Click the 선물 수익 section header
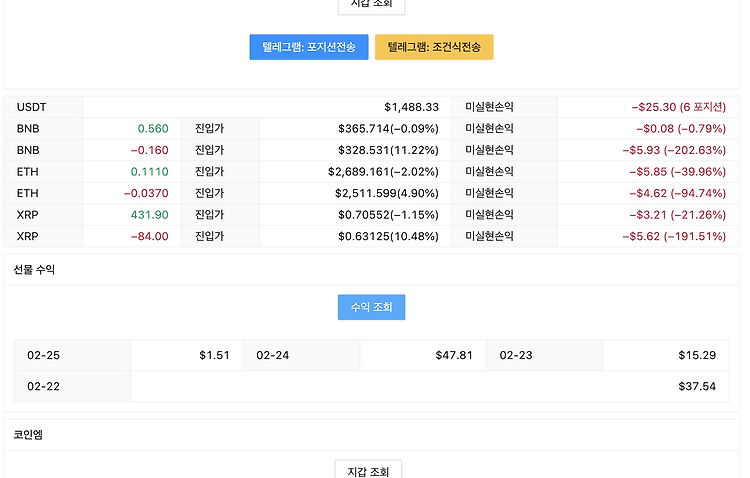The width and height of the screenshot is (750, 478). [x=34, y=270]
